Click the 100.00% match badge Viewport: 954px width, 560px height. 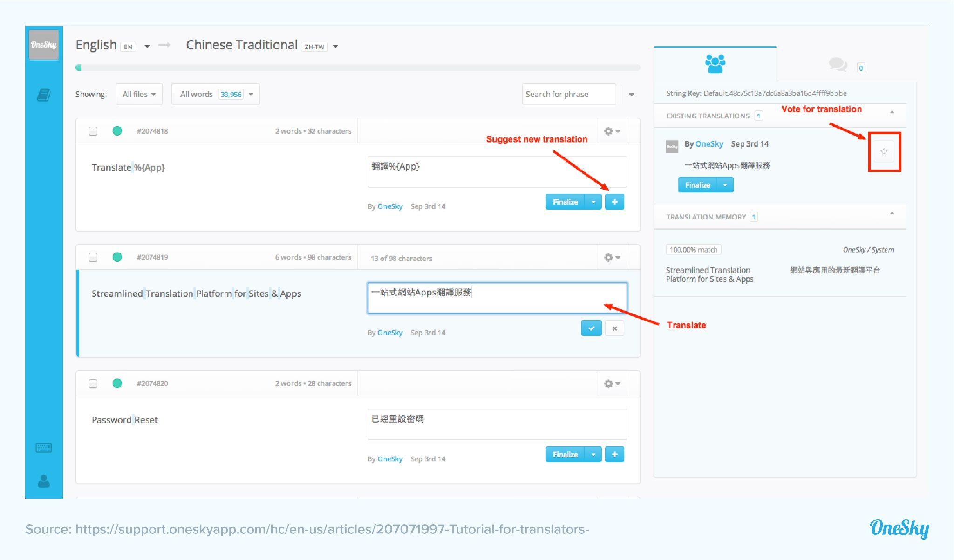[694, 250]
